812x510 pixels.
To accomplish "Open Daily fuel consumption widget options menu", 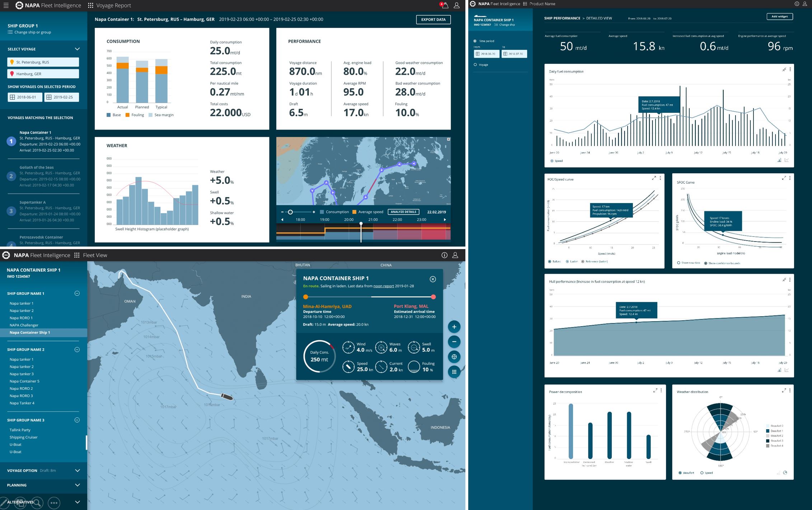I will [x=790, y=69].
